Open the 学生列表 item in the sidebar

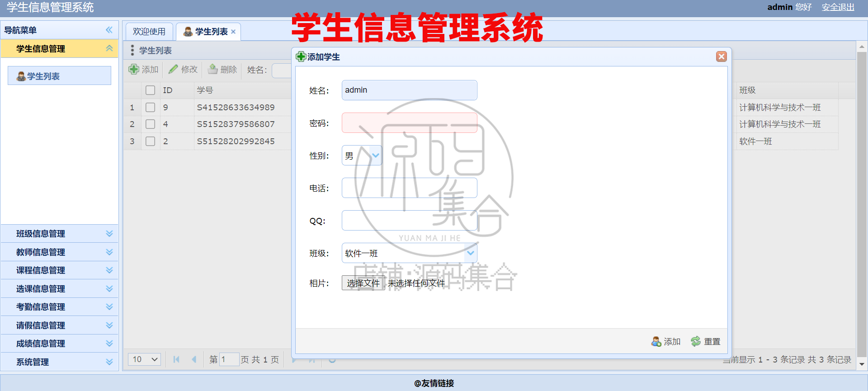pyautogui.click(x=59, y=76)
